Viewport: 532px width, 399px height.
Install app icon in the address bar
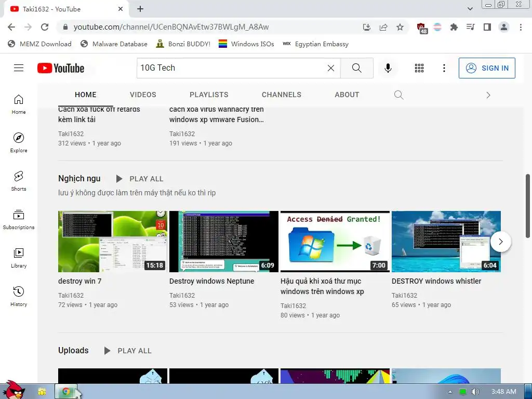pyautogui.click(x=366, y=27)
